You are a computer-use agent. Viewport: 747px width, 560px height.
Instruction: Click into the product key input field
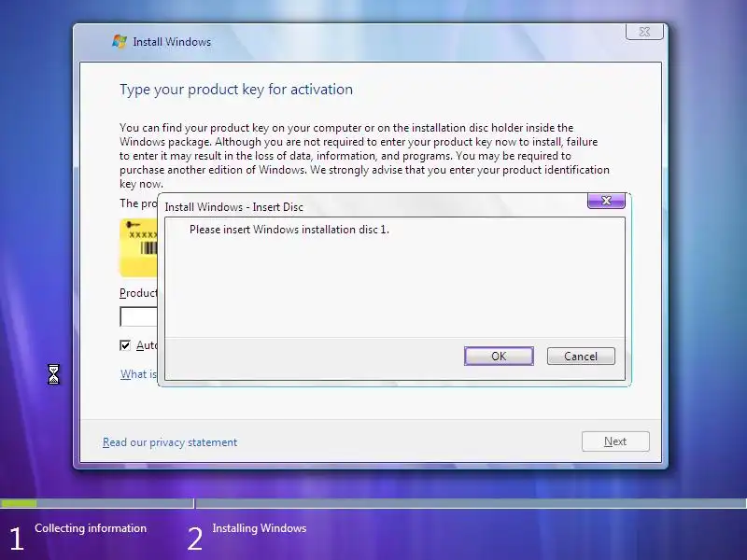[138, 316]
